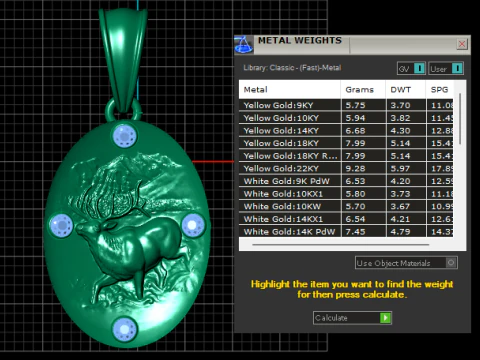480x360 pixels.
Task: Select the White Gold:10KX1 row
Action: [346, 194]
